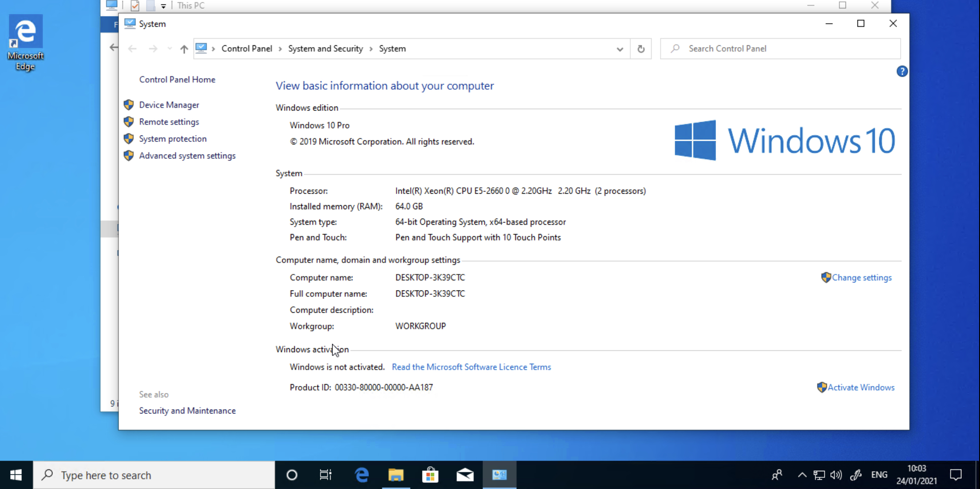Open Task View on the taskbar
Viewport: 980px width, 489px height.
(326, 475)
